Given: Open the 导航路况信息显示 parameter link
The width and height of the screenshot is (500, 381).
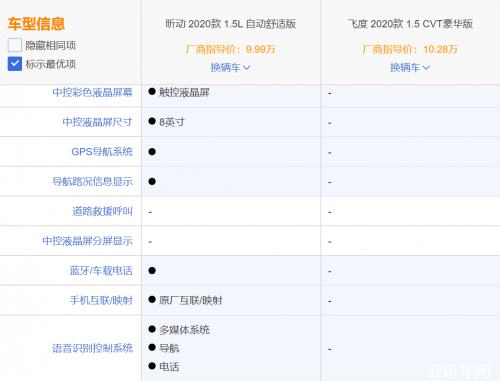Looking at the screenshot, I should pos(92,181).
